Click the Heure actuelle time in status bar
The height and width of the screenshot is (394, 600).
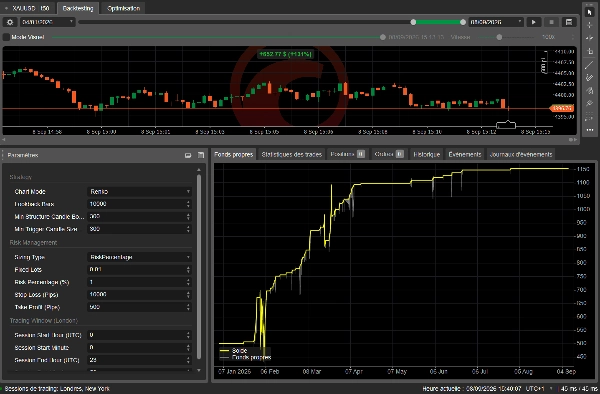pos(472,389)
